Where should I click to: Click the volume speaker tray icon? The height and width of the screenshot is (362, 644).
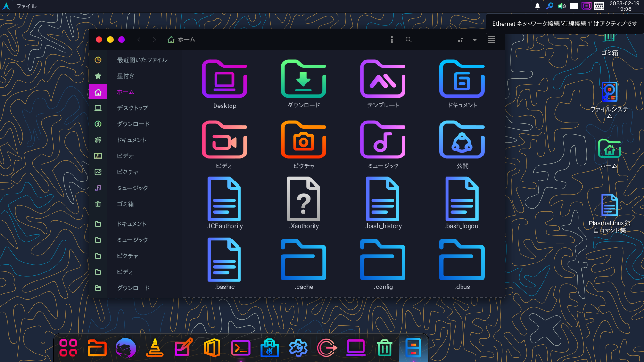point(562,6)
